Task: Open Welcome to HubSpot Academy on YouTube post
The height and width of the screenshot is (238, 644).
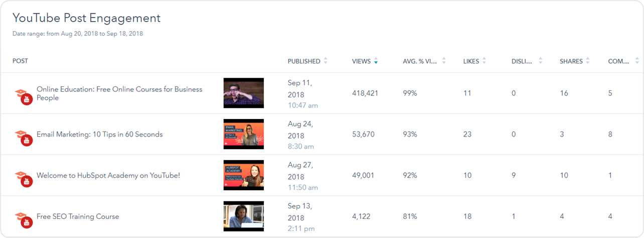Action: pyautogui.click(x=108, y=176)
